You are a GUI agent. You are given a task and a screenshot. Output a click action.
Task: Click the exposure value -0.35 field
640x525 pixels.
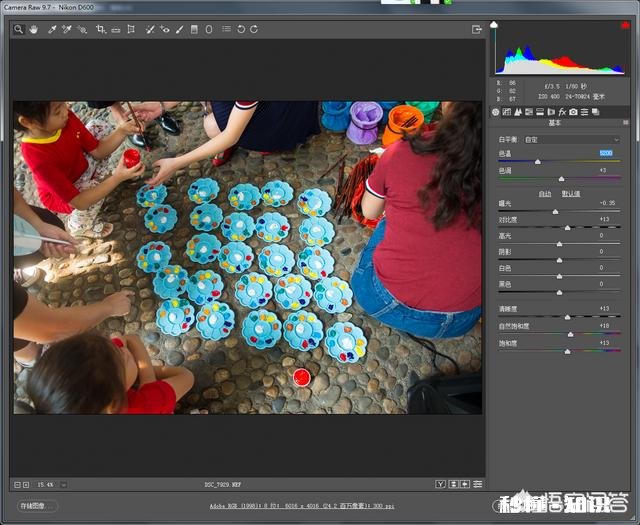(607, 202)
